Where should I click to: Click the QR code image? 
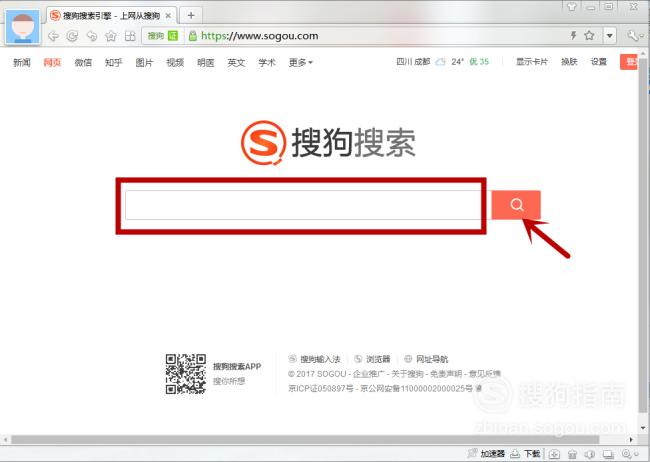(x=186, y=374)
